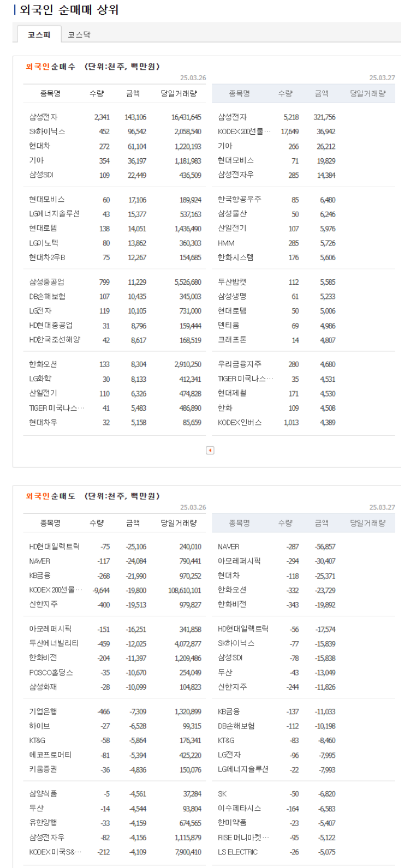This screenshot has height=868, width=411.
Task: Select the daily volume value 108,610,101
Action: click(x=184, y=590)
